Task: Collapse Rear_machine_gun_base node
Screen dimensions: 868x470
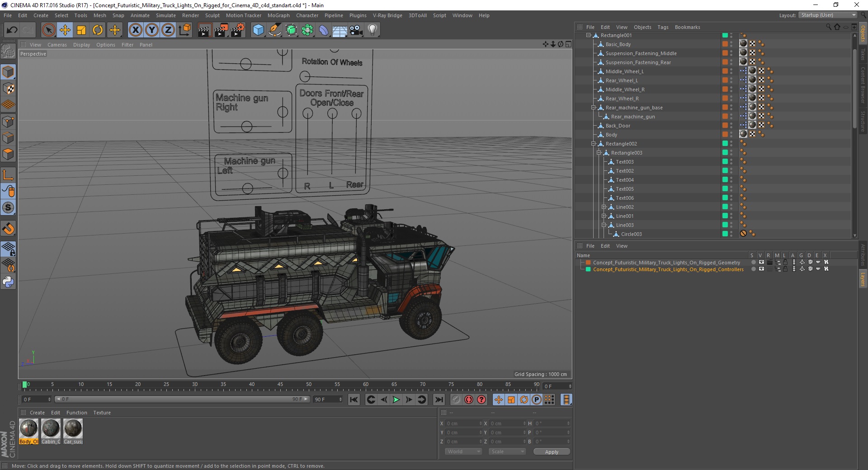Action: pos(594,108)
